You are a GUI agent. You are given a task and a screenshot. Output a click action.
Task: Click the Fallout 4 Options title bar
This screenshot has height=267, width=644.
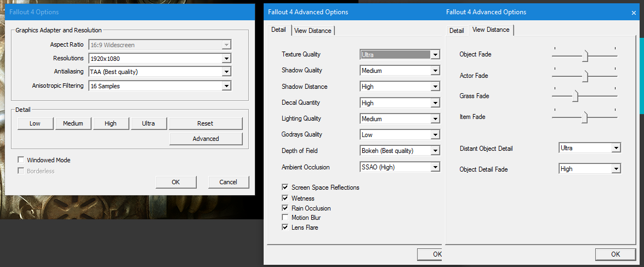(129, 12)
